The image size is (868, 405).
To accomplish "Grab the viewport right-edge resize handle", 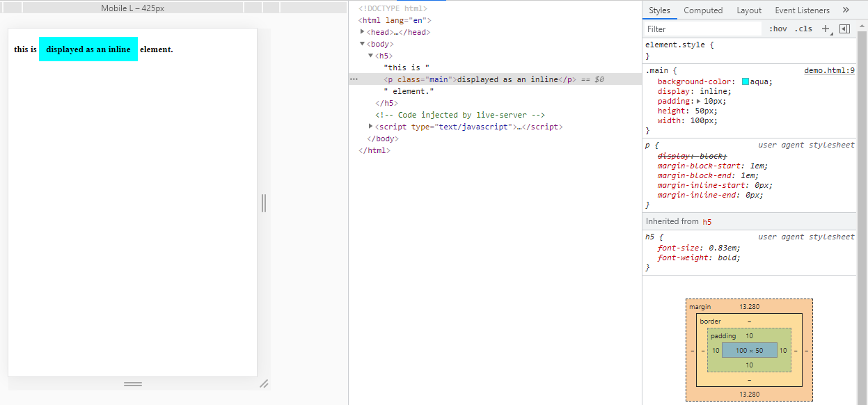I will pyautogui.click(x=264, y=203).
